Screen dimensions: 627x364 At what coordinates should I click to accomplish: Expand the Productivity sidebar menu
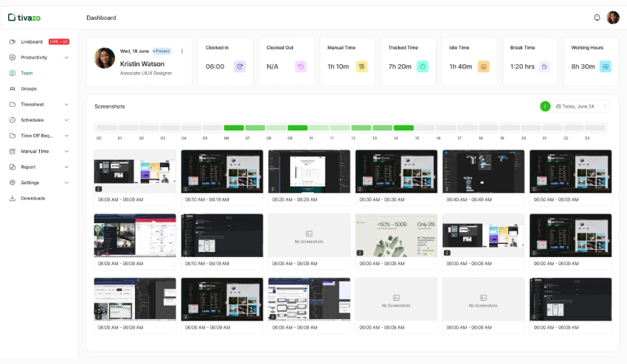66,57
